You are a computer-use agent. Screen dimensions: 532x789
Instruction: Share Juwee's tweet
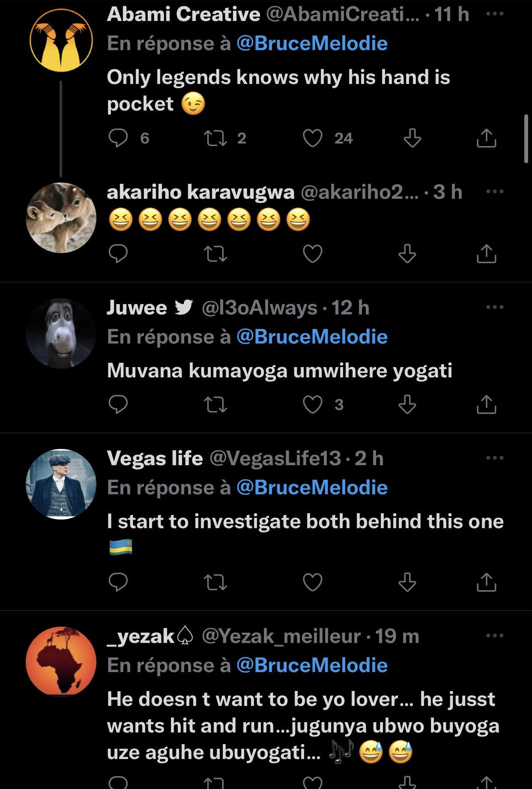(x=486, y=404)
